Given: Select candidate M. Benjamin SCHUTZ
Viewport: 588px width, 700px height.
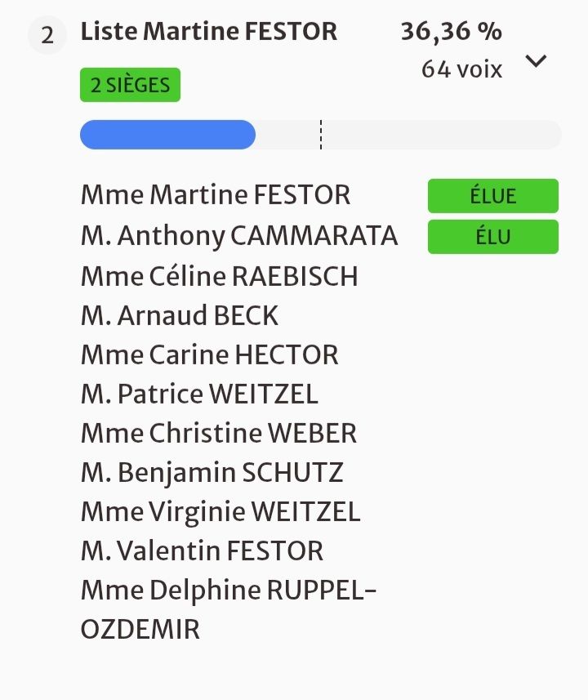Looking at the screenshot, I should (x=212, y=473).
